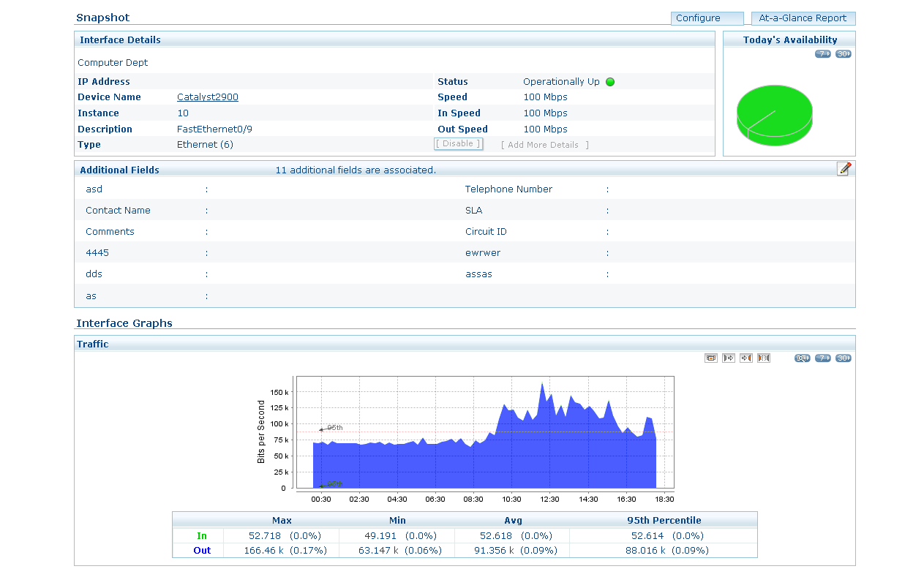Open the At-a-Glance Report tab
The image size is (924, 588).
coord(803,18)
